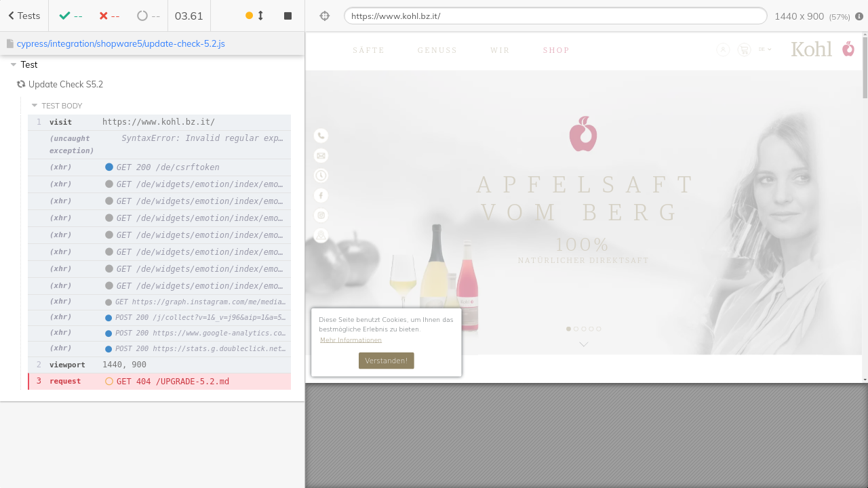Click the viewport info icon
The image size is (868, 488).
(859, 16)
